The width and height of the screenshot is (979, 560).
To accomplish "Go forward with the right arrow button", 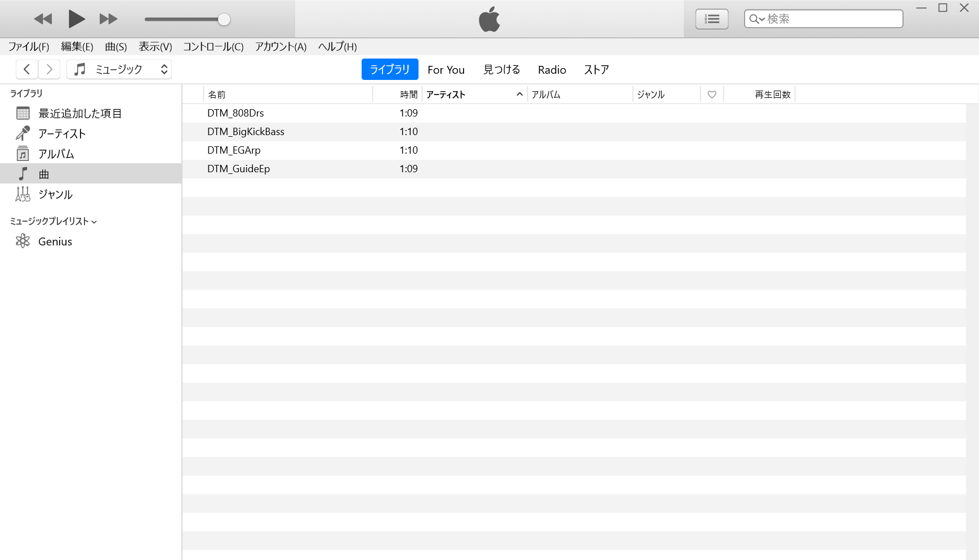I will [49, 69].
